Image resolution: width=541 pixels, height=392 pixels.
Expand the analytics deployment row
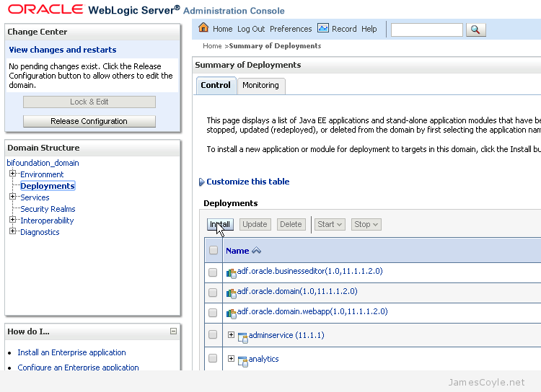click(x=231, y=359)
